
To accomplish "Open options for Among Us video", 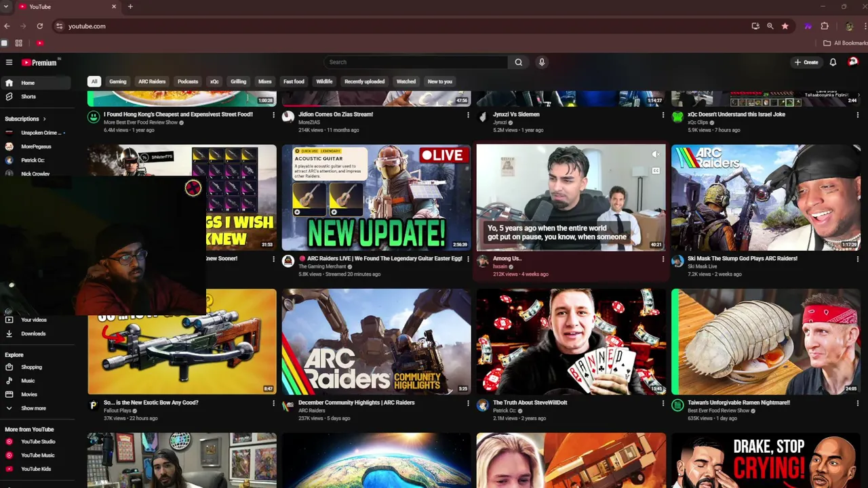I will point(663,259).
